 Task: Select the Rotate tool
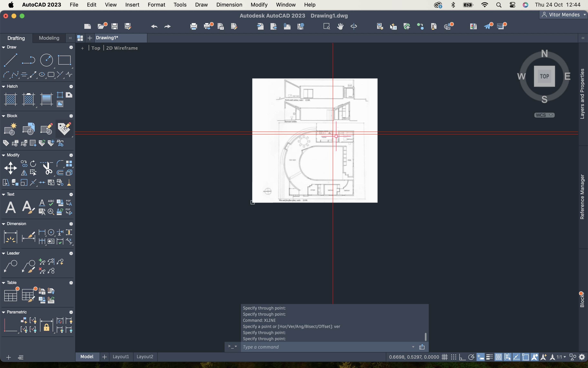[33, 164]
